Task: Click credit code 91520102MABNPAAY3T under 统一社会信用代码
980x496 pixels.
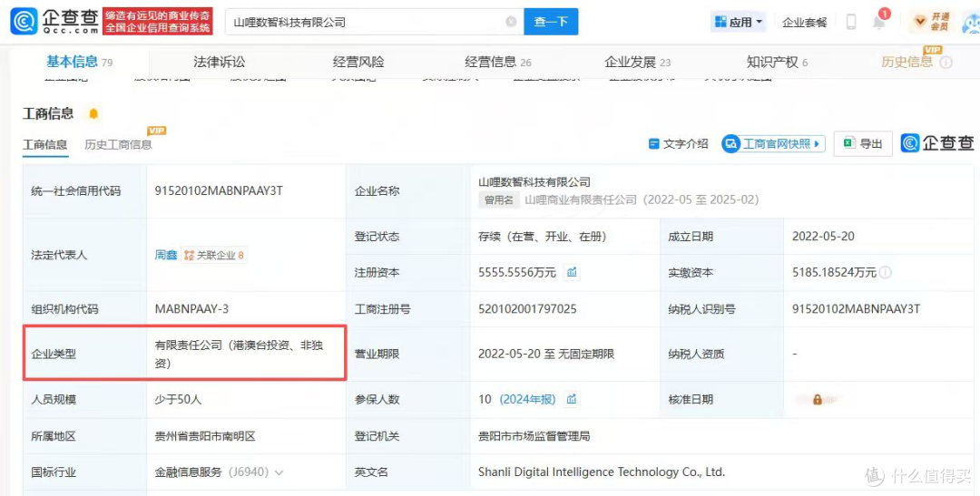Action: click(x=219, y=190)
